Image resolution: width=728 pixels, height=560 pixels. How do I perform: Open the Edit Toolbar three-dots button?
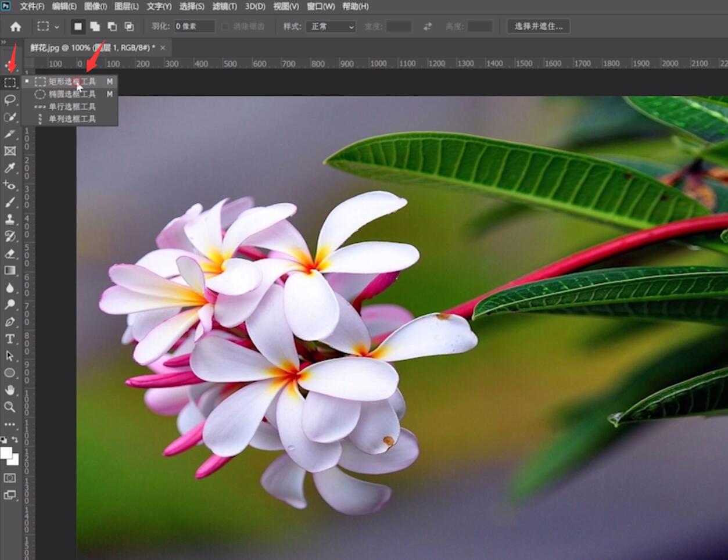point(10,424)
